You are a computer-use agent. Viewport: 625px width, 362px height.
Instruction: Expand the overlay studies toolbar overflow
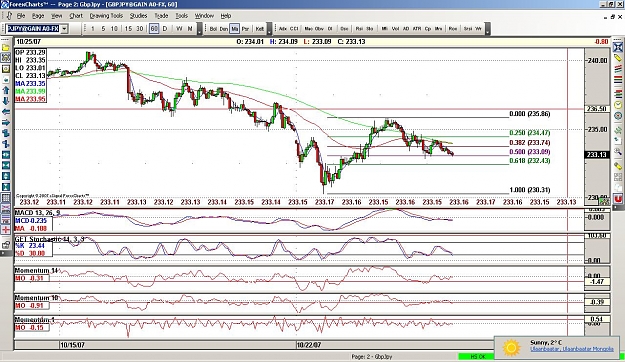pos(269,30)
